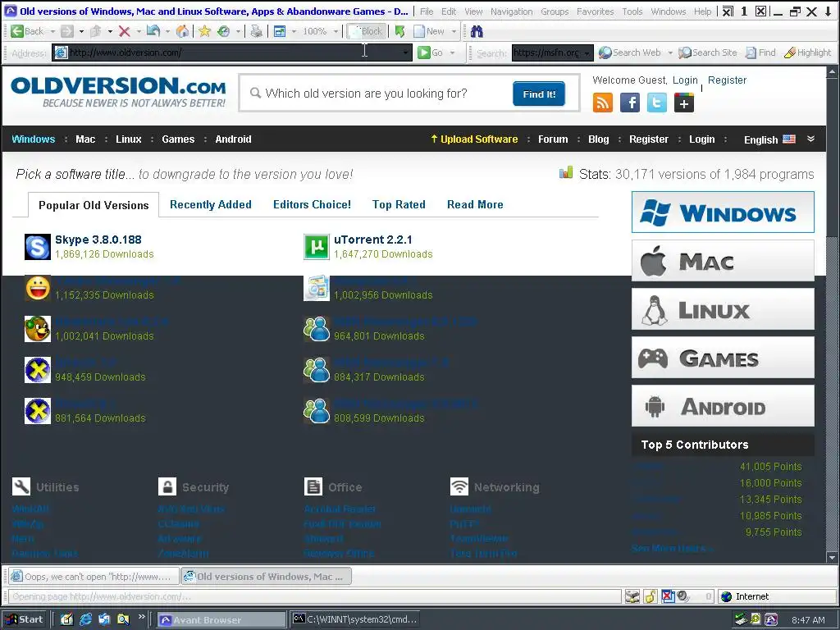Image resolution: width=840 pixels, height=630 pixels.
Task: Switch to the Recently Added tab
Action: [211, 204]
